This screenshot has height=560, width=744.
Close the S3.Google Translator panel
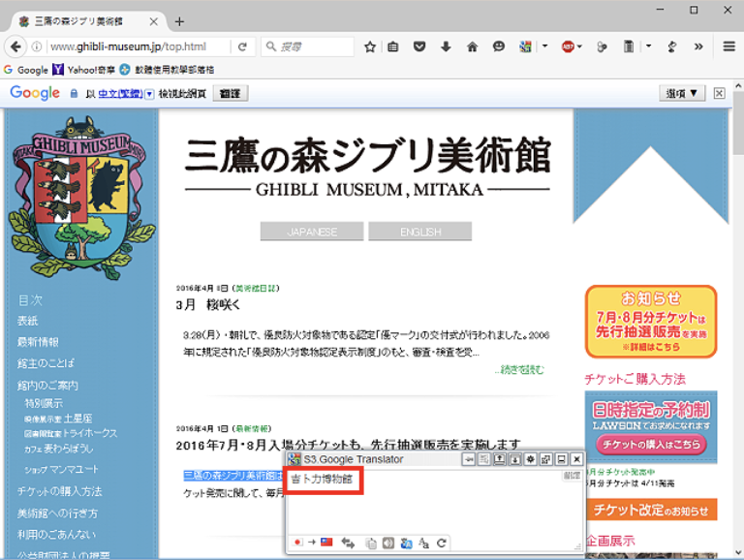coord(576,459)
